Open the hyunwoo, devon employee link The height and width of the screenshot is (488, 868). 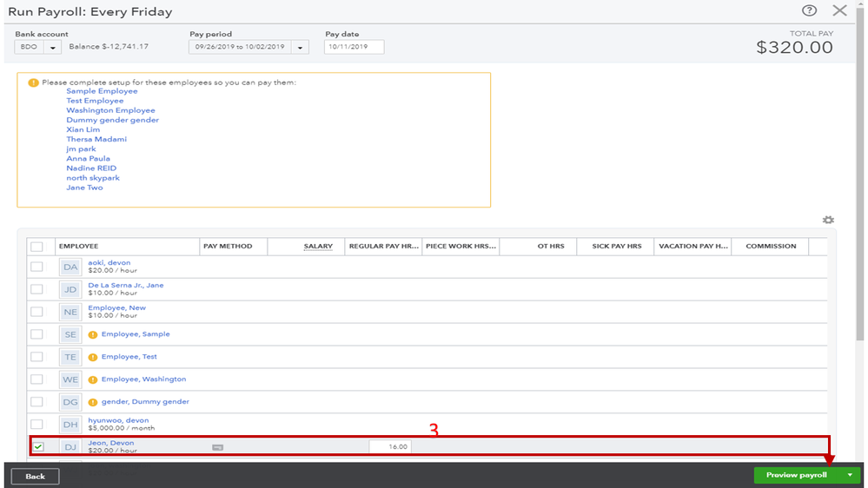pos(118,420)
